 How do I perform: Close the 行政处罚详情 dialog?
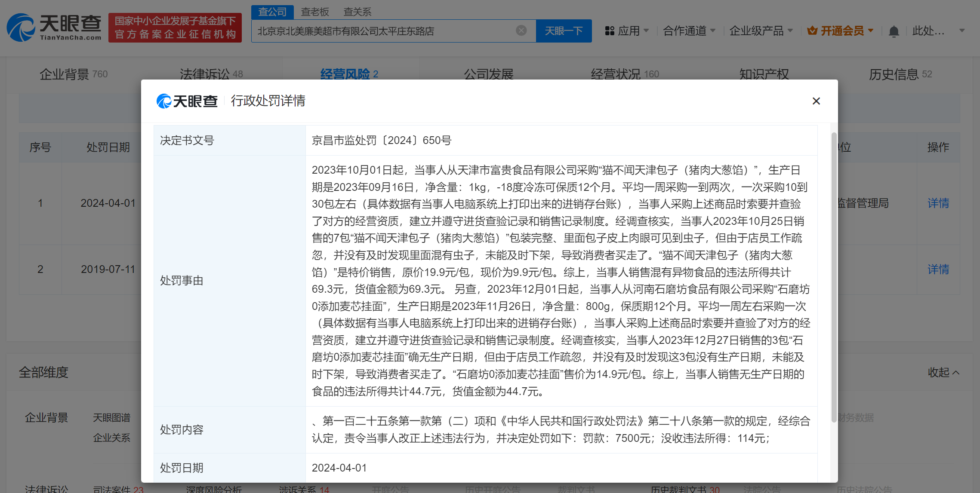[816, 101]
